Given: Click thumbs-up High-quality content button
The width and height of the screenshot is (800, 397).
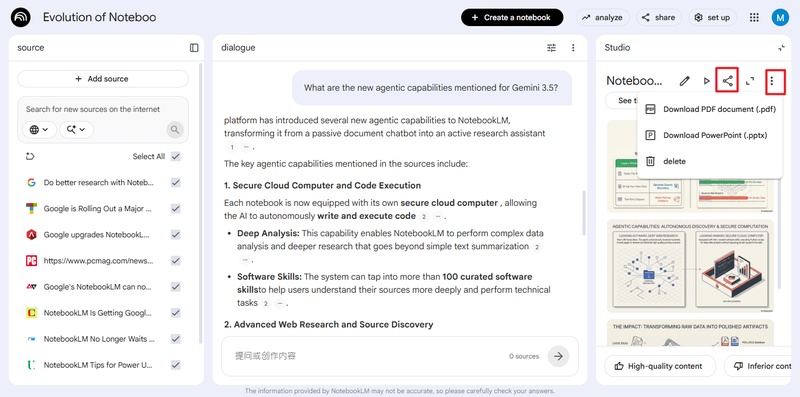Looking at the screenshot, I should point(660,366).
